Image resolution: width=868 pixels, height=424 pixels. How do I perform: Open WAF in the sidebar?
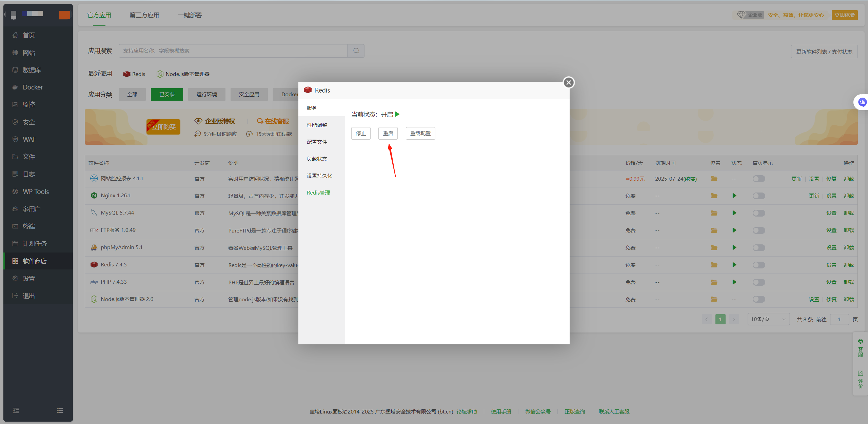[x=38, y=139]
